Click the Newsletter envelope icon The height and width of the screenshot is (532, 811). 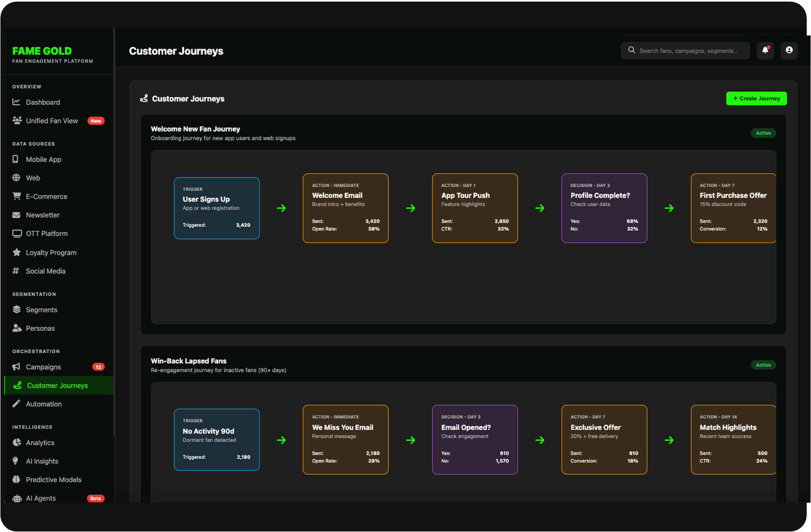pyautogui.click(x=16, y=215)
